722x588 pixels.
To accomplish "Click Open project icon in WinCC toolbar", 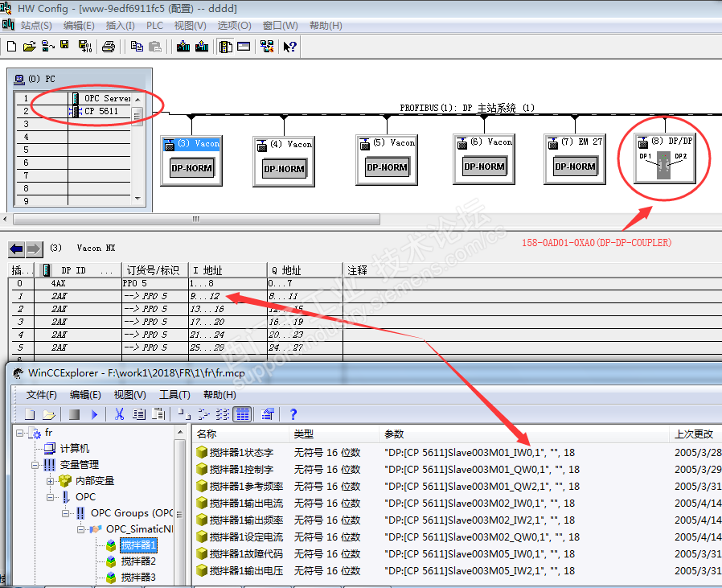I will point(49,414).
